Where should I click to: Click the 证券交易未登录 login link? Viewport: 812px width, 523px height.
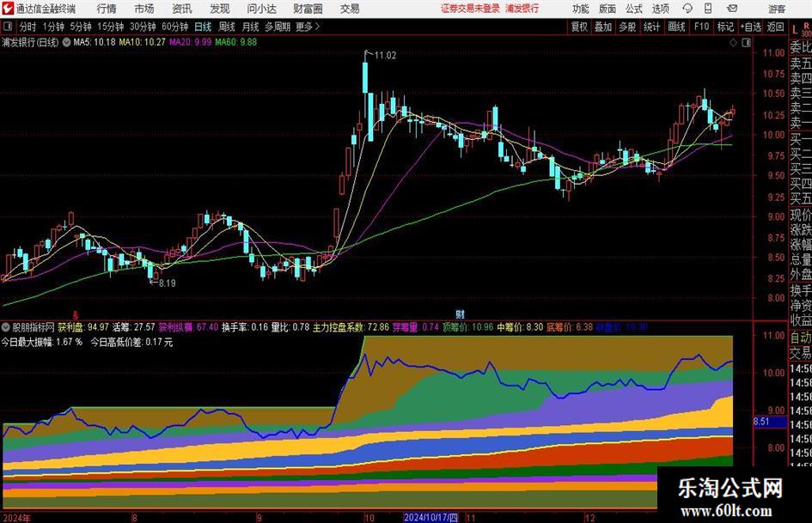(x=470, y=9)
